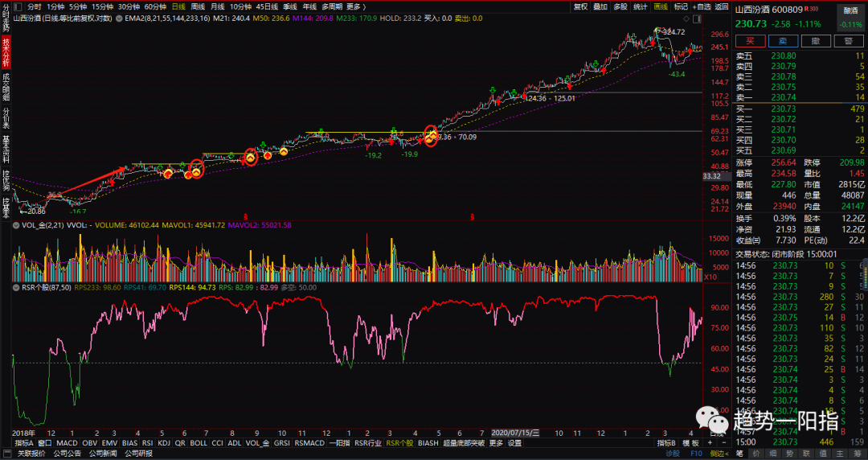
Task: Select the 30分钟 period
Action: click(129, 6)
